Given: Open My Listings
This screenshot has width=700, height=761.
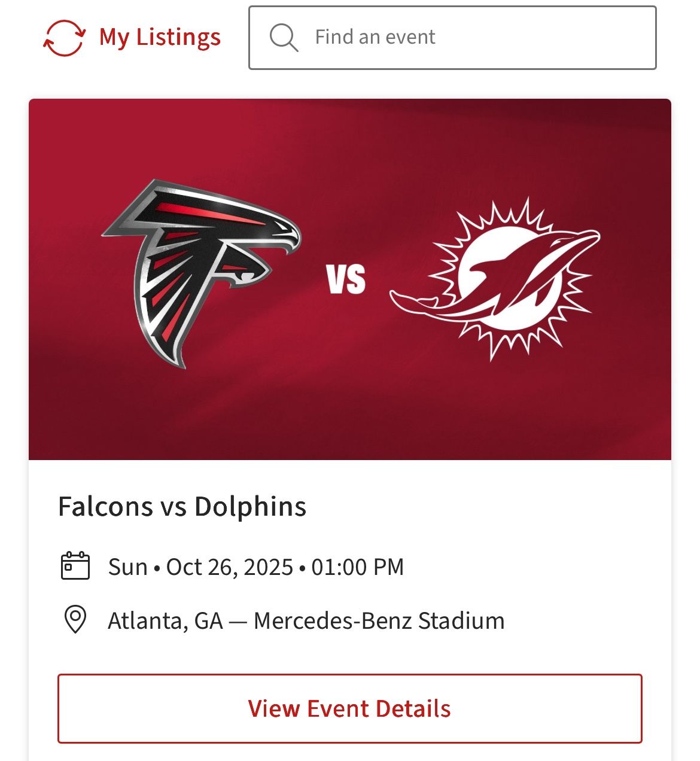Looking at the screenshot, I should click(x=160, y=37).
